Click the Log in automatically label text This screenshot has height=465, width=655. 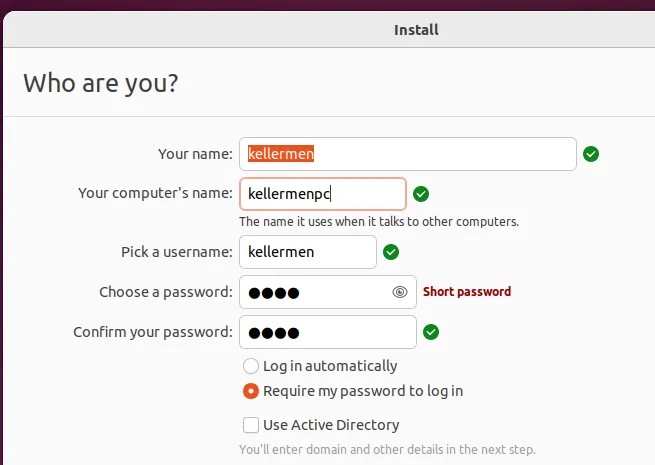[330, 366]
